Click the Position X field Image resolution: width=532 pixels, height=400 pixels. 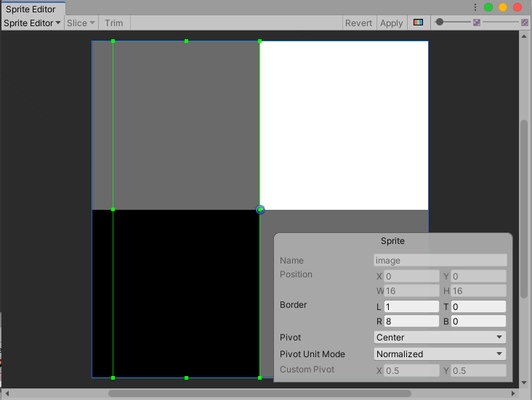tap(411, 277)
